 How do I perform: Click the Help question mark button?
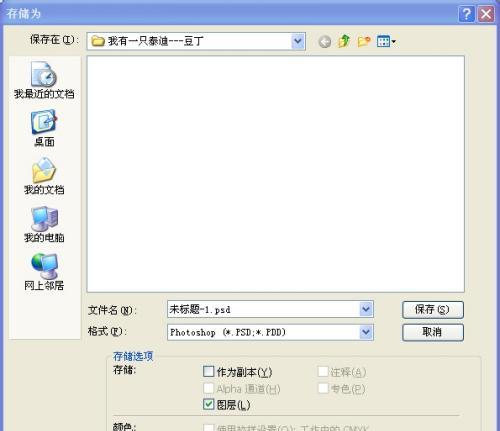466,14
